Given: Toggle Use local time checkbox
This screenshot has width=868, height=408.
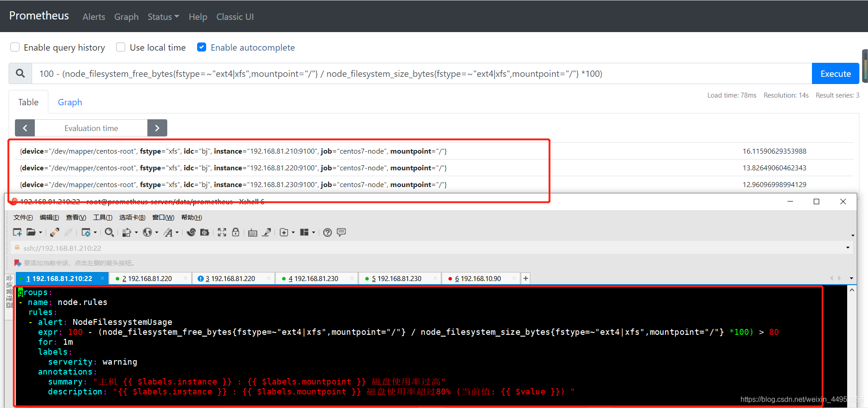Looking at the screenshot, I should tap(121, 47).
